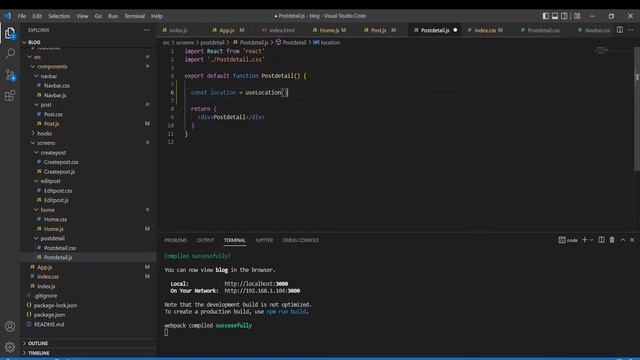Collapse the editpost folder
Viewport: 640px width, 360px height.
pyautogui.click(x=88, y=181)
